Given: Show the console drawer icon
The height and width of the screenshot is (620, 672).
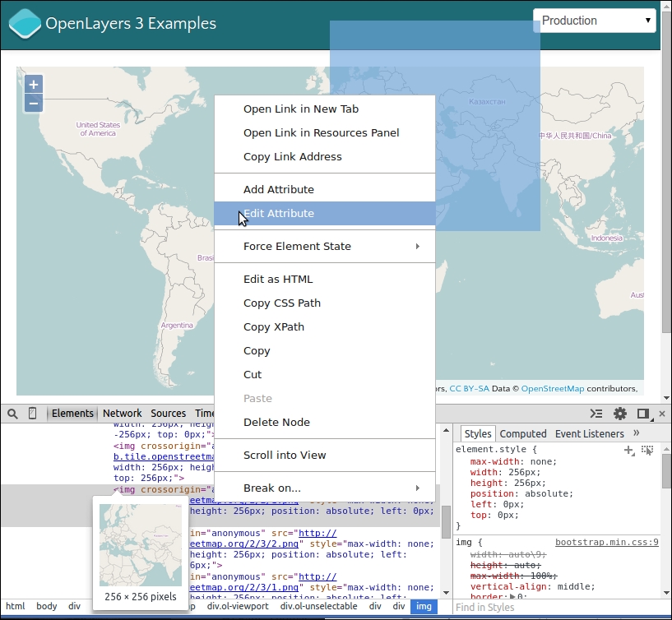Looking at the screenshot, I should click(x=596, y=414).
